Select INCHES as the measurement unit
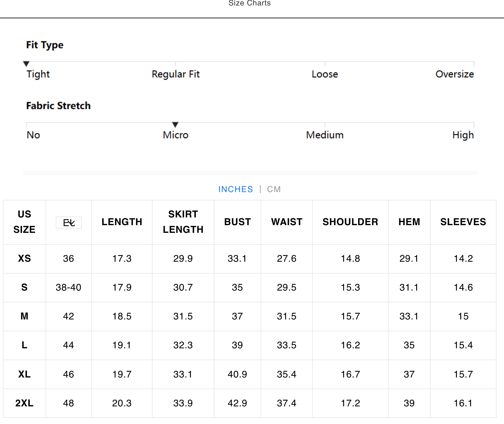The height and width of the screenshot is (424, 504). (235, 189)
